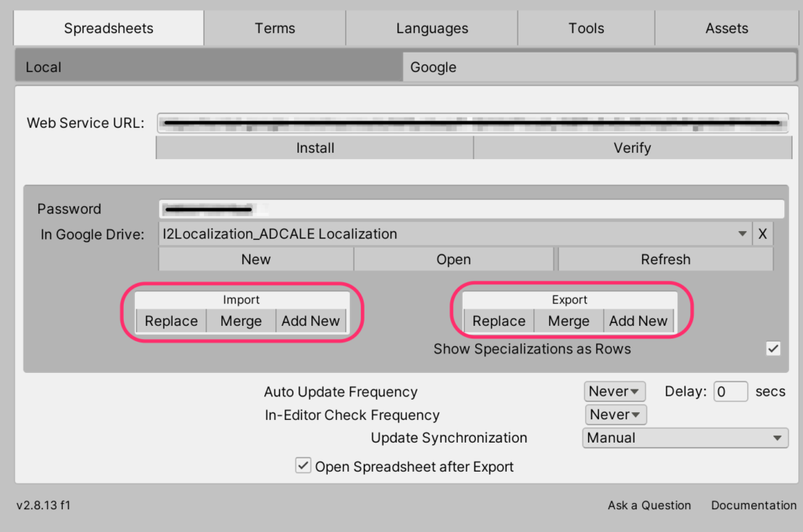Click the Install button

tap(314, 148)
